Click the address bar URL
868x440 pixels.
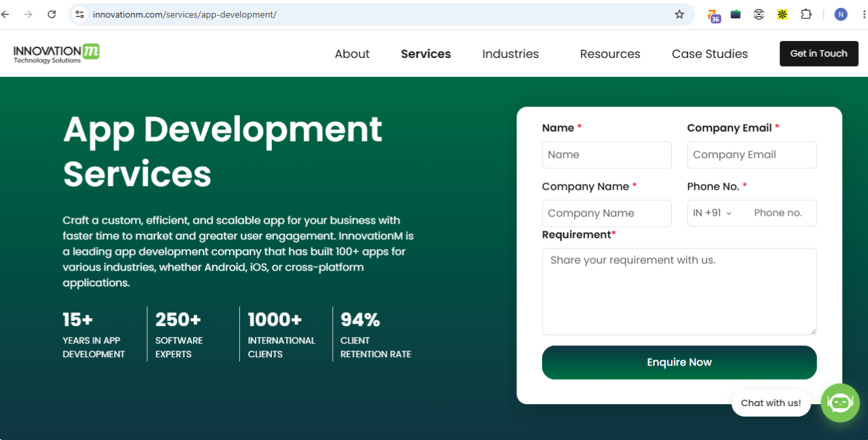185,14
